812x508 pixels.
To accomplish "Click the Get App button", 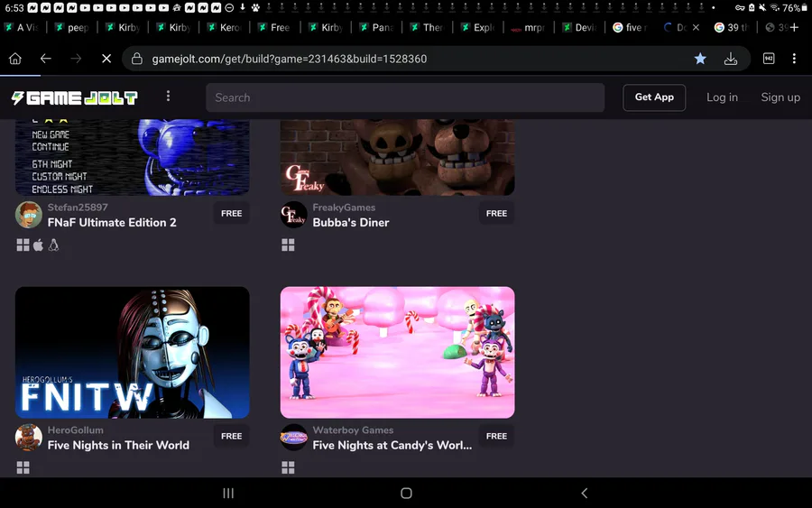I will [654, 97].
